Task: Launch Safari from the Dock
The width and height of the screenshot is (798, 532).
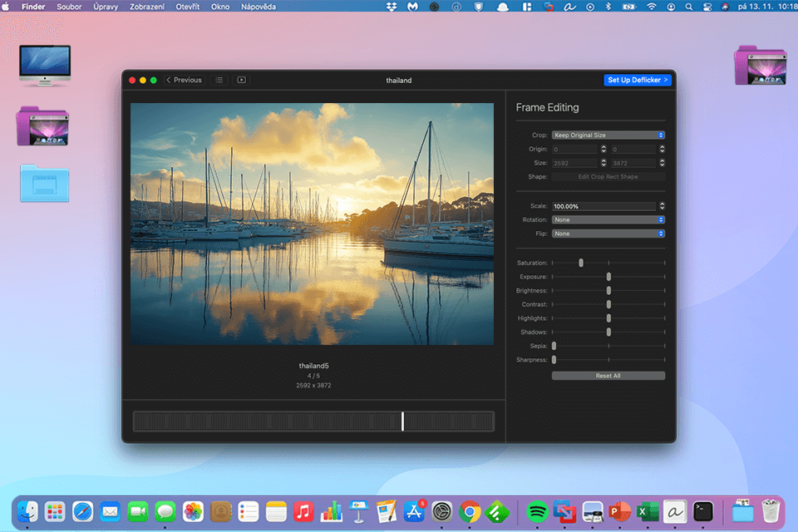Action: [82, 512]
